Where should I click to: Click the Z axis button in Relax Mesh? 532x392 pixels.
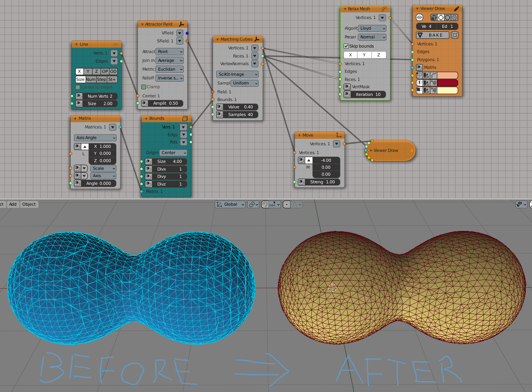pyautogui.click(x=378, y=55)
